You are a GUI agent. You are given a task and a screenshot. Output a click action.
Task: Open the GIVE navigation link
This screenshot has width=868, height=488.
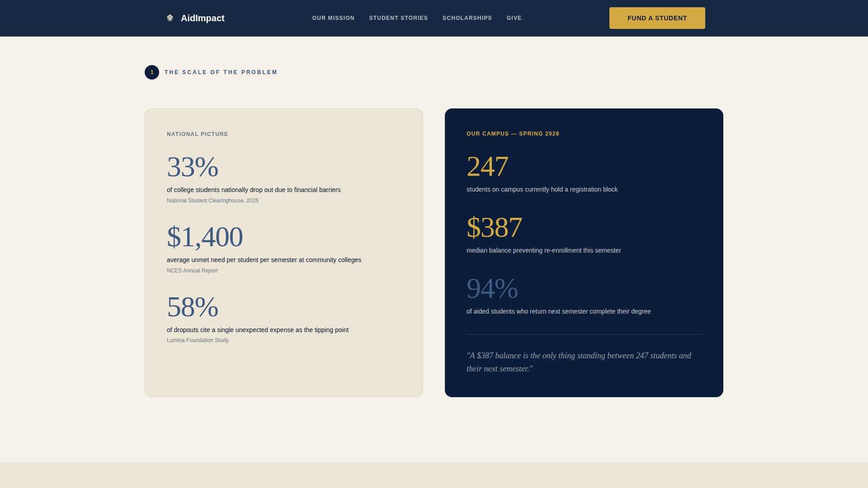click(x=514, y=18)
